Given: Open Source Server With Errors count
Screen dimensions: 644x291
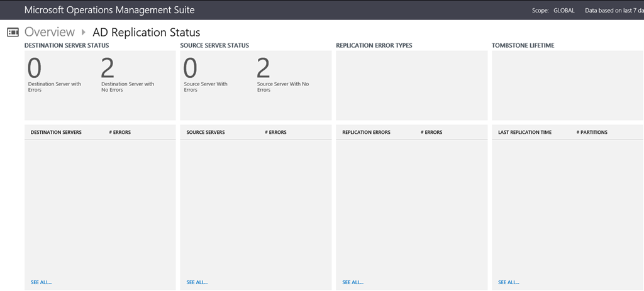Looking at the screenshot, I should point(190,69).
